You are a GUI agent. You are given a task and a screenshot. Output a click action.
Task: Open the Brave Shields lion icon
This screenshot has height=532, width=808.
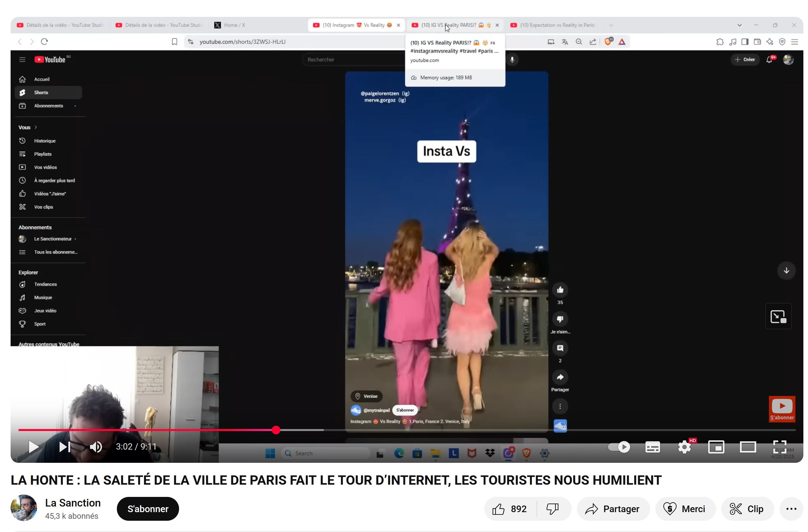coord(608,41)
